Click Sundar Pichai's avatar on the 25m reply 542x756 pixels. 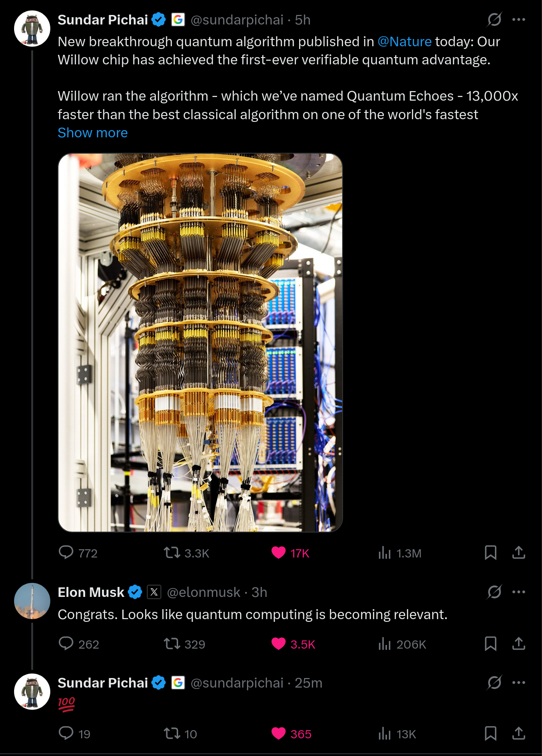32,692
